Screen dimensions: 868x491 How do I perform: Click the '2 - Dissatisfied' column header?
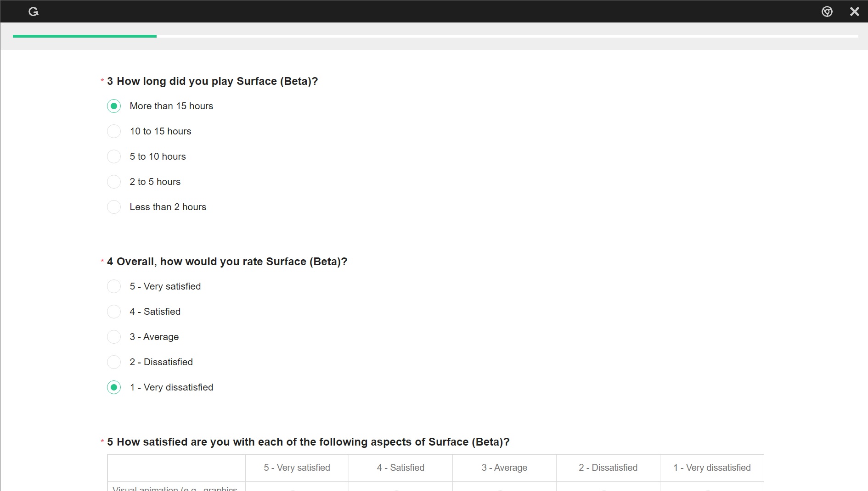coord(609,468)
